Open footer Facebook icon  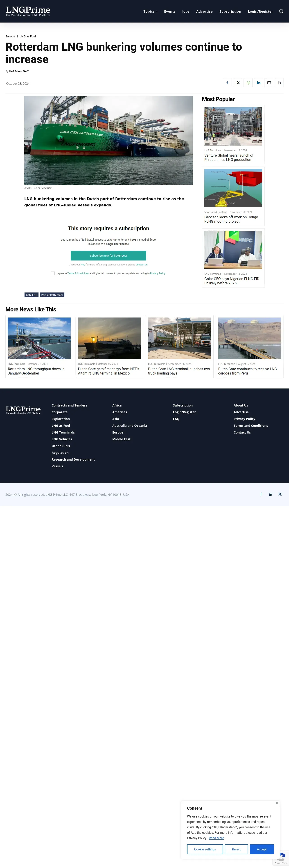coord(261,494)
